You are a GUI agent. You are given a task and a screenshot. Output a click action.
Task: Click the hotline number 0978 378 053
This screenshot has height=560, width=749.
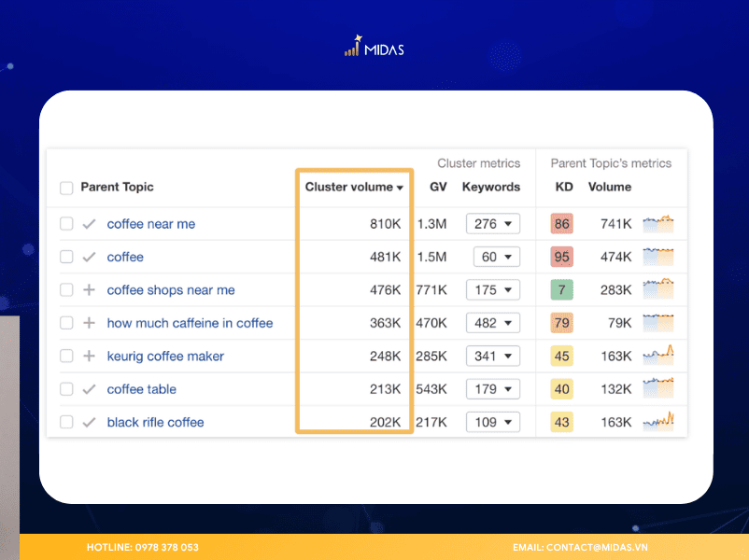click(x=167, y=547)
